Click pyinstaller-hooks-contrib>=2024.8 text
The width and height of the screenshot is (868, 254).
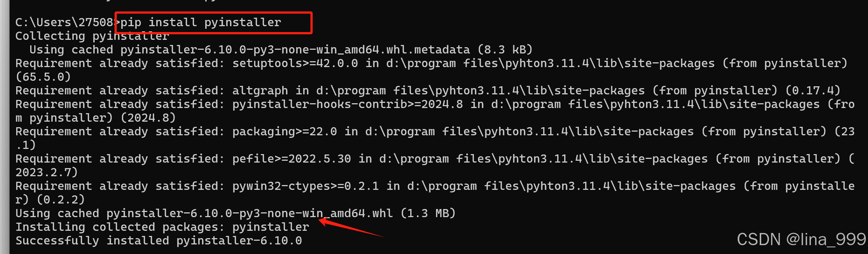click(x=347, y=104)
